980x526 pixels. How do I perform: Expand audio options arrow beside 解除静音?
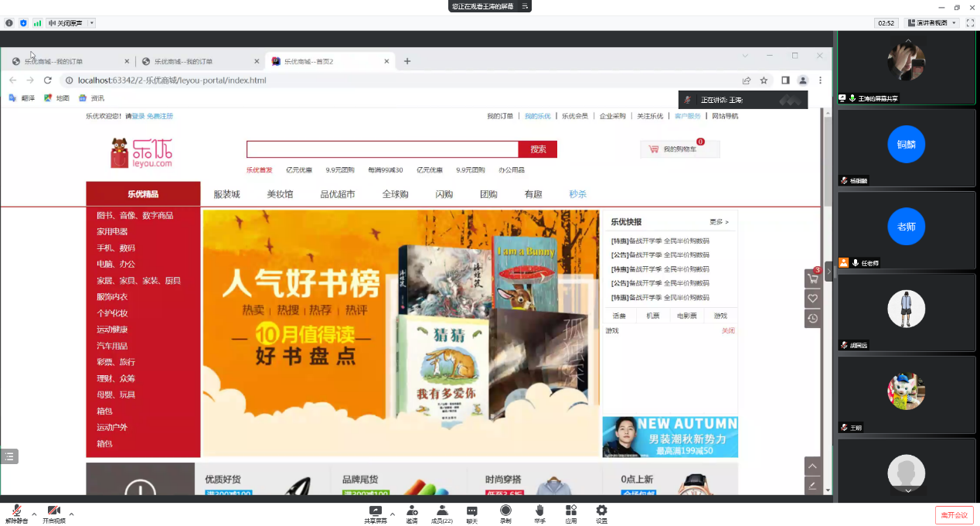[34, 514]
